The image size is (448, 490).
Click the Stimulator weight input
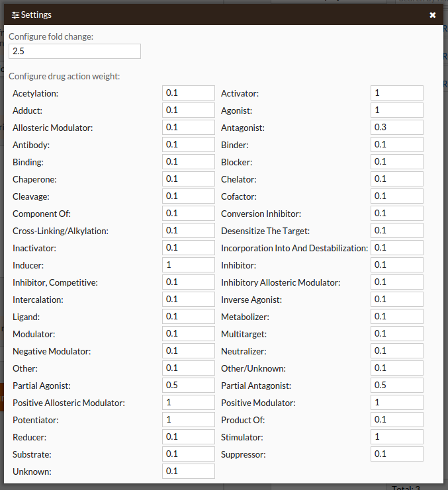point(397,437)
